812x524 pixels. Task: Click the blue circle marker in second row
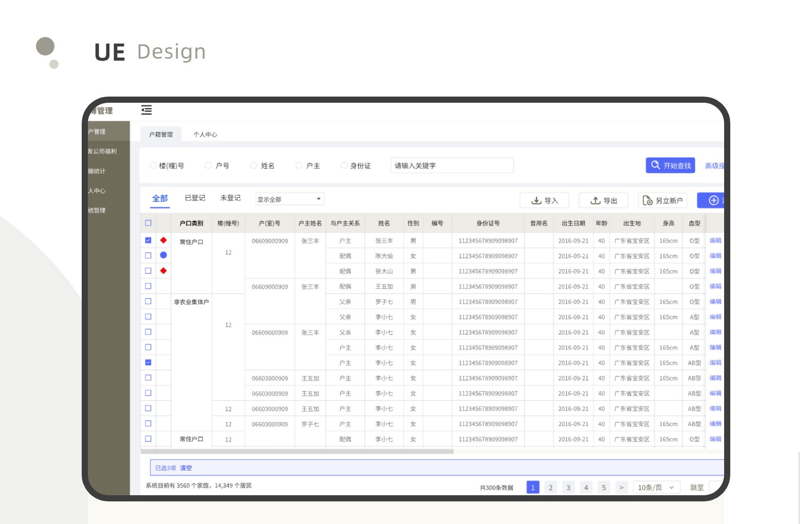tap(163, 255)
